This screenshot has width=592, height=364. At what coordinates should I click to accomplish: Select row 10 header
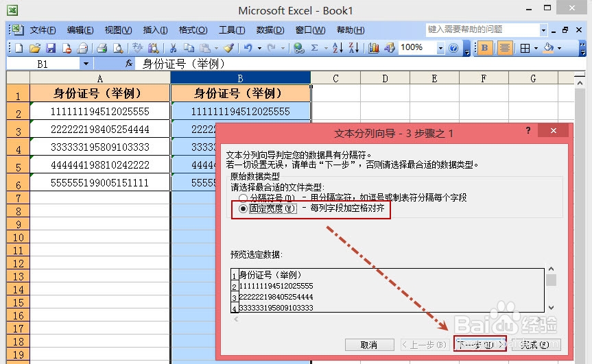pos(18,237)
